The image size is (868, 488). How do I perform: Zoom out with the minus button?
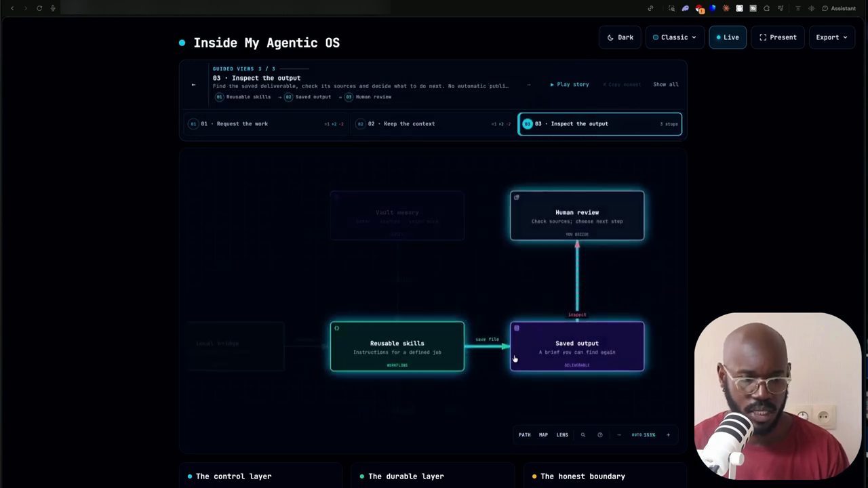pos(618,435)
